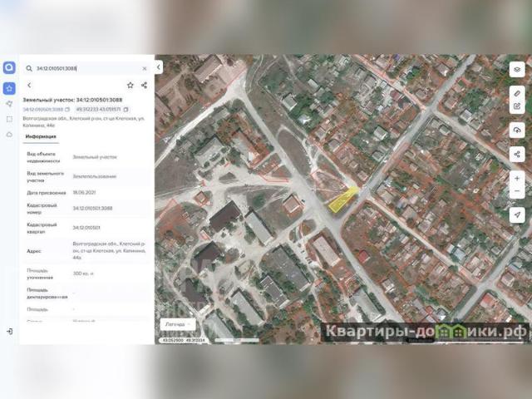Open the favorites star in left sidebar

pyautogui.click(x=9, y=88)
